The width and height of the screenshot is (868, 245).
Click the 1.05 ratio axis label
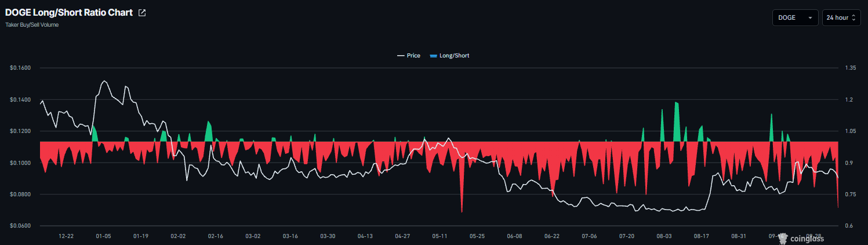tap(851, 131)
